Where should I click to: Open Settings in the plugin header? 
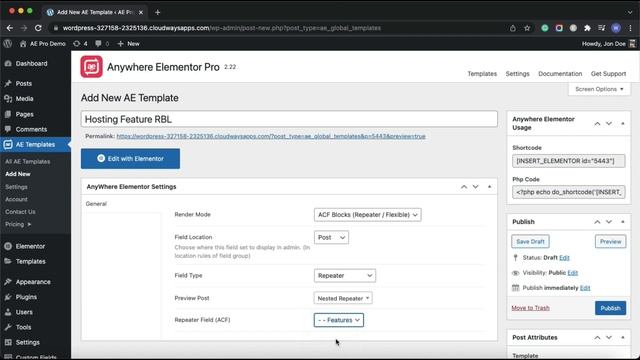coord(517,74)
